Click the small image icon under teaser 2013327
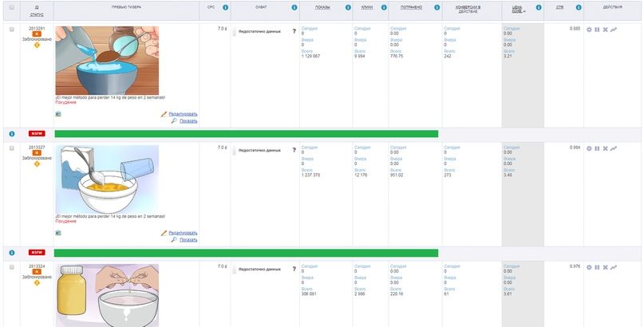This screenshot has height=327, width=644. coord(58,233)
